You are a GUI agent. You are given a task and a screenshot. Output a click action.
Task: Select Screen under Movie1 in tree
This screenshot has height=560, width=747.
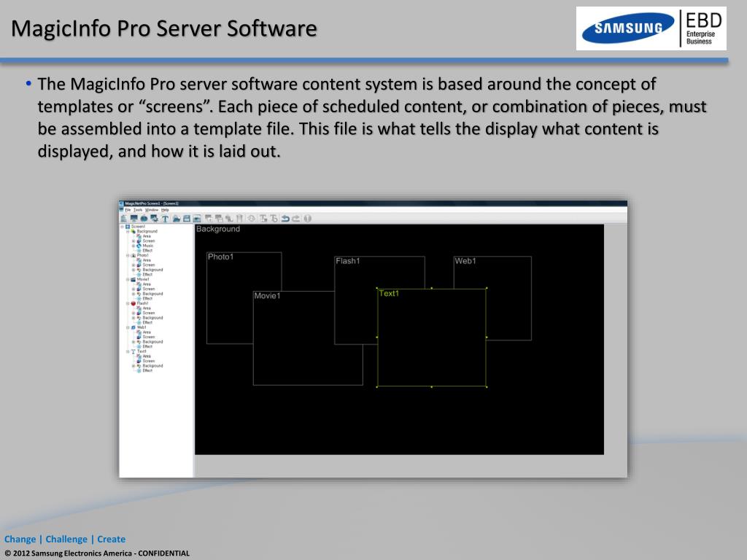149,289
